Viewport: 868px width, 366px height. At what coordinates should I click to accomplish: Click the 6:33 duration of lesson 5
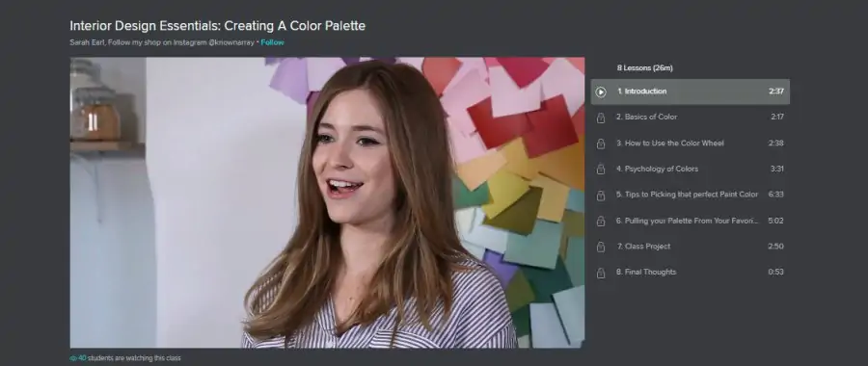coord(776,194)
